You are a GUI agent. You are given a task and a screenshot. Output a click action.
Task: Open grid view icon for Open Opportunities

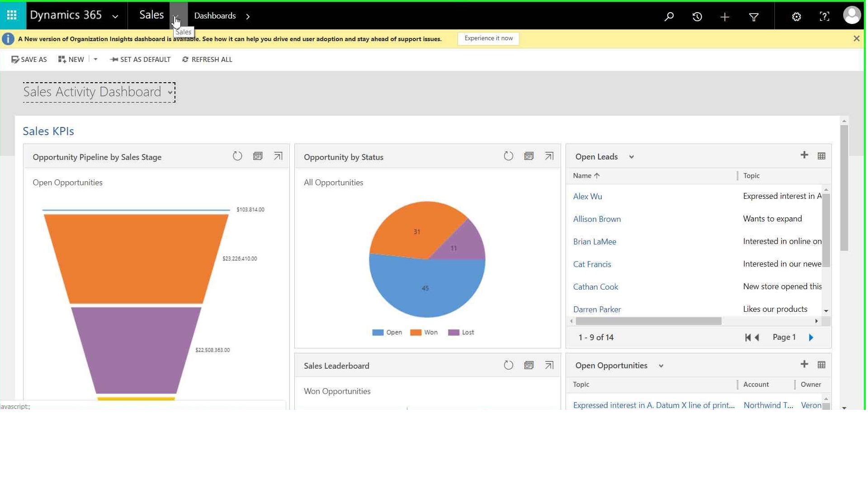pos(821,365)
